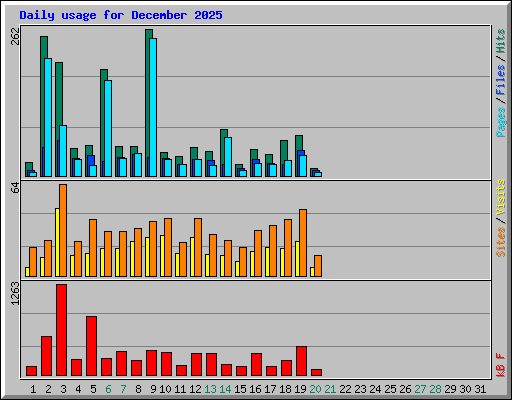This screenshot has width=512, height=400.
Task: Select day 9 on the date axis
Action: click(153, 389)
